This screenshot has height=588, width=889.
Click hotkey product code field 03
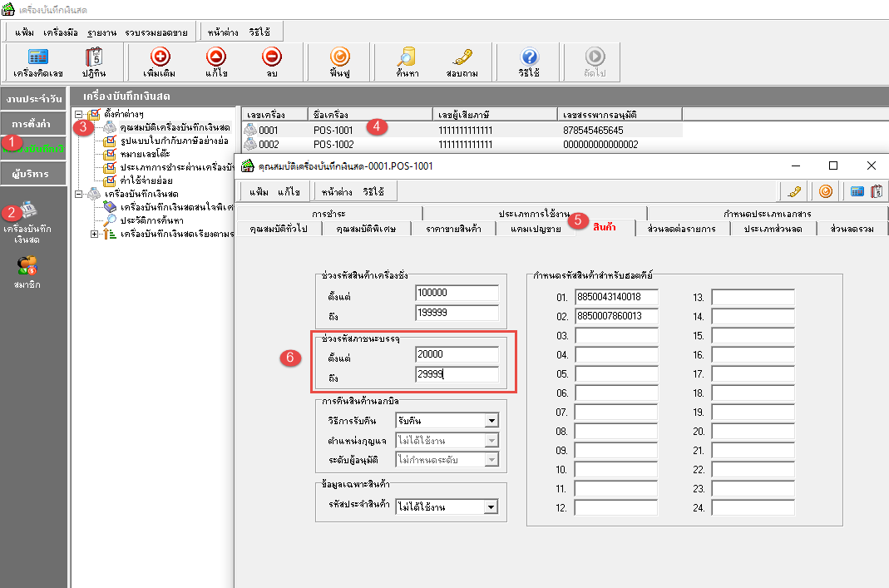click(615, 335)
